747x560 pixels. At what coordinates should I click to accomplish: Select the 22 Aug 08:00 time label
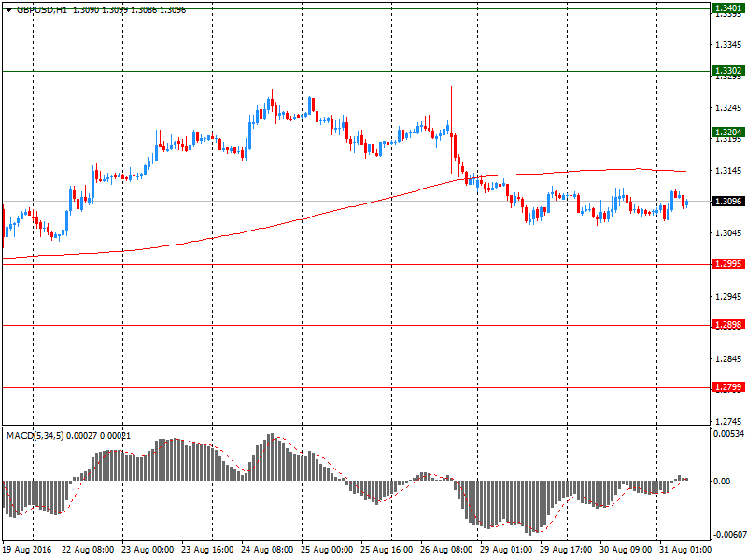(x=88, y=550)
